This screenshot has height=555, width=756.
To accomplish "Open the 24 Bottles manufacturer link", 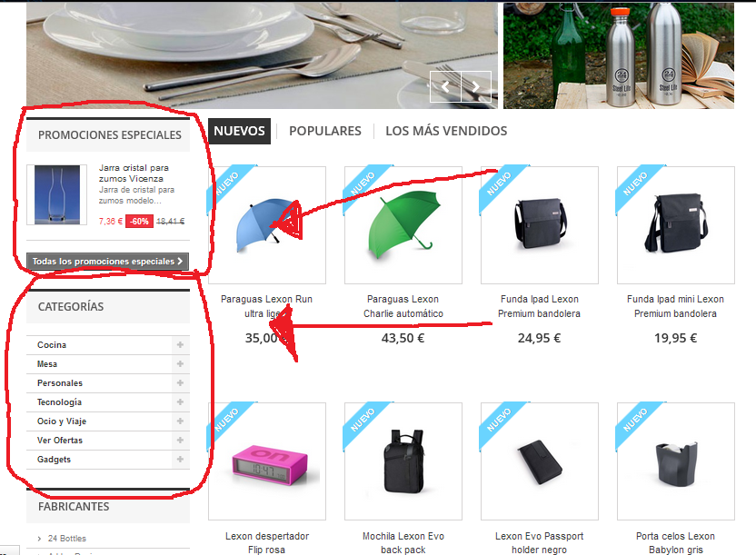I will coord(66,538).
